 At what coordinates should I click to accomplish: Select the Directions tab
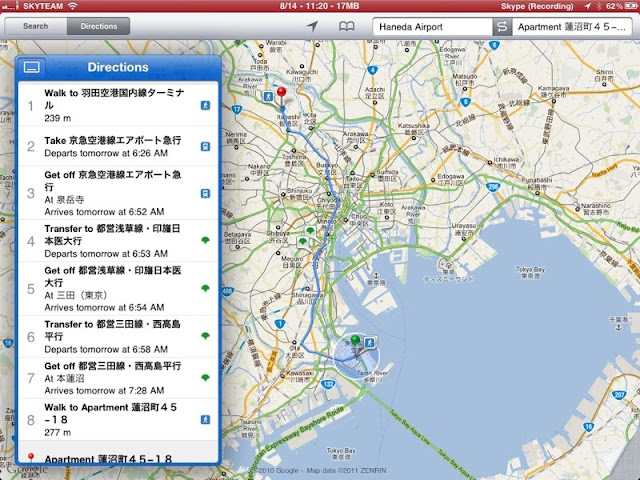[99, 26]
